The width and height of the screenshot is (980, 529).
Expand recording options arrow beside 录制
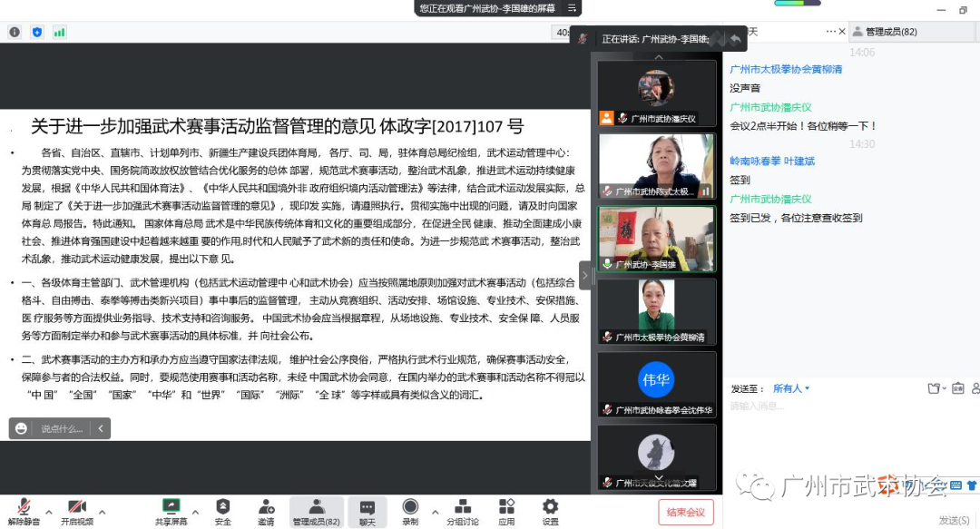pos(435,512)
